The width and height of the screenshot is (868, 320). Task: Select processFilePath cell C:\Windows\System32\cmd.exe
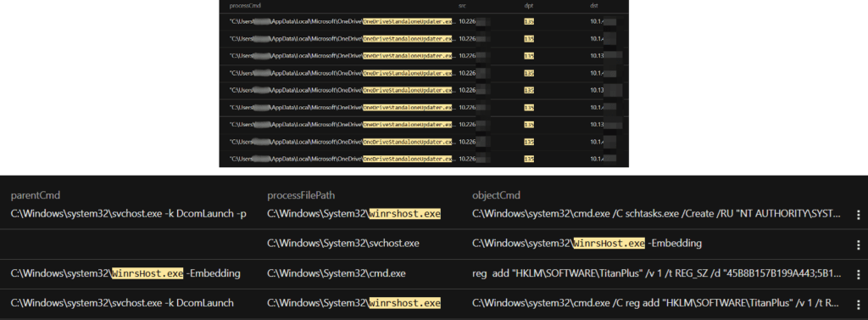pos(337,273)
